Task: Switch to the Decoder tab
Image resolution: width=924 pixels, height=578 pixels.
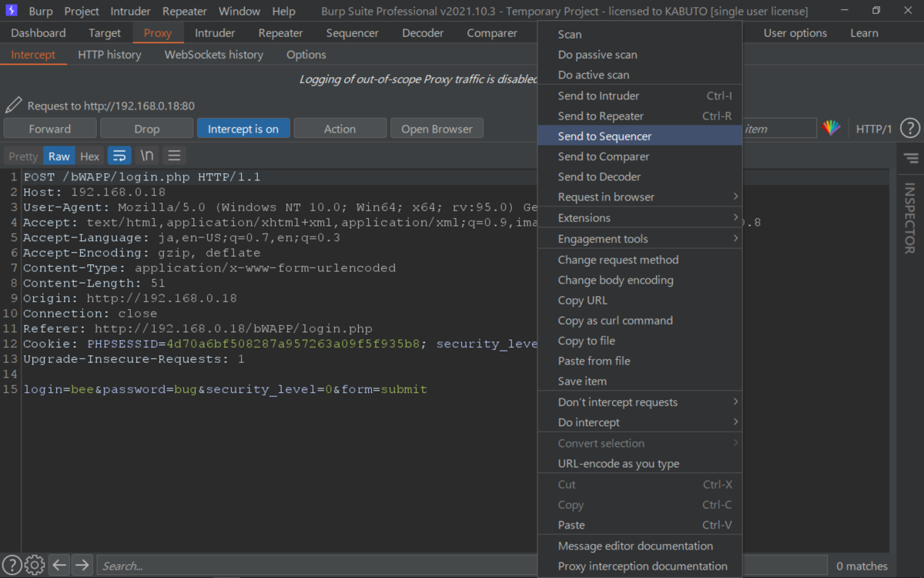Action: click(x=423, y=33)
